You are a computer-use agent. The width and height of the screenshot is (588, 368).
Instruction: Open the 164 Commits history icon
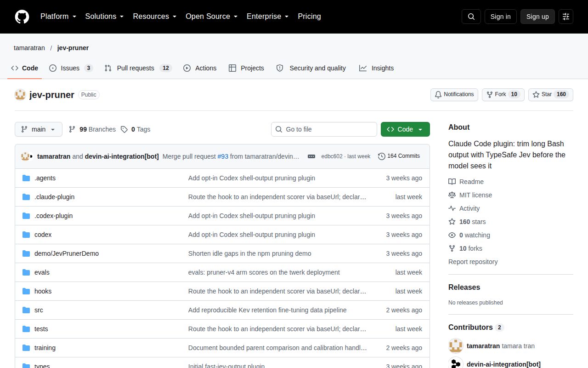399,156
